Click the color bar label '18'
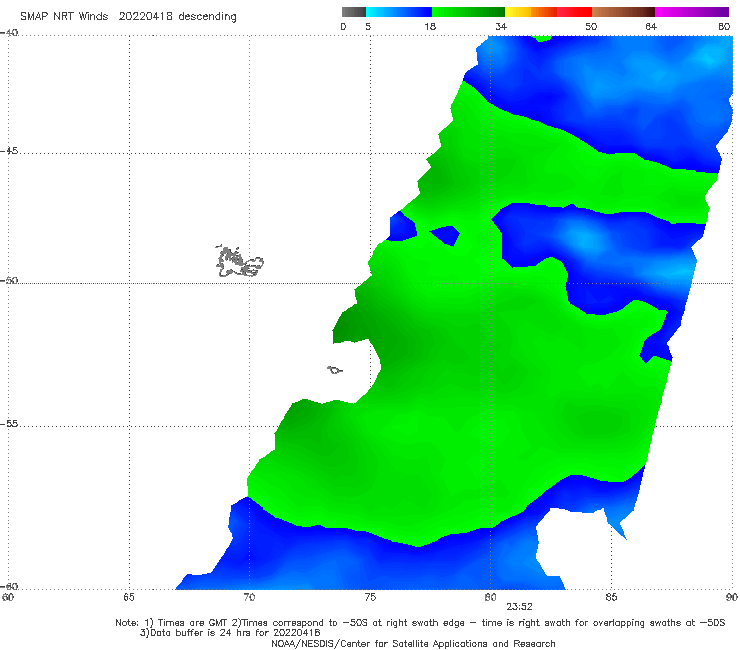This screenshot has height=650, width=740. 430,27
